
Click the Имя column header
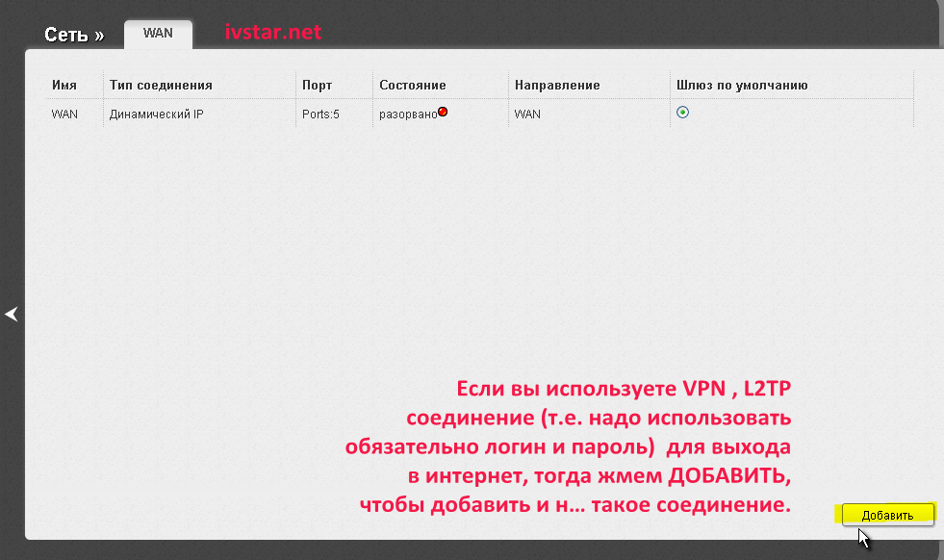[x=64, y=85]
